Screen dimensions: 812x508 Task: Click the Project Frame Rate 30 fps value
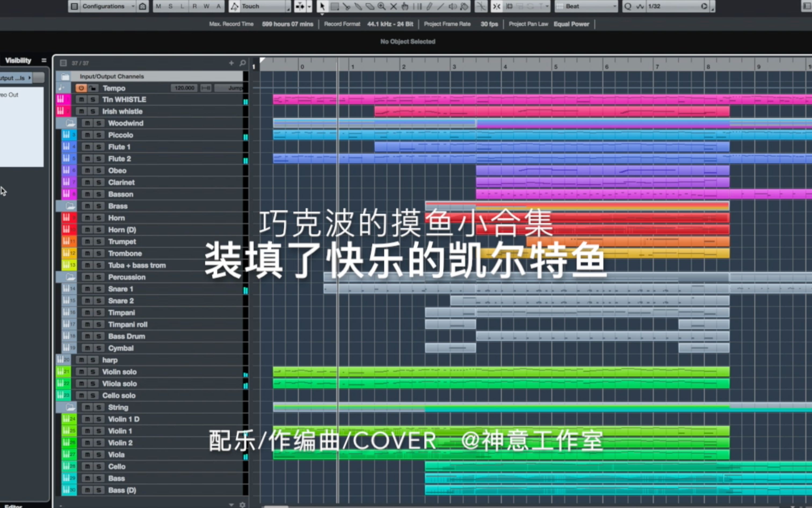tap(489, 24)
